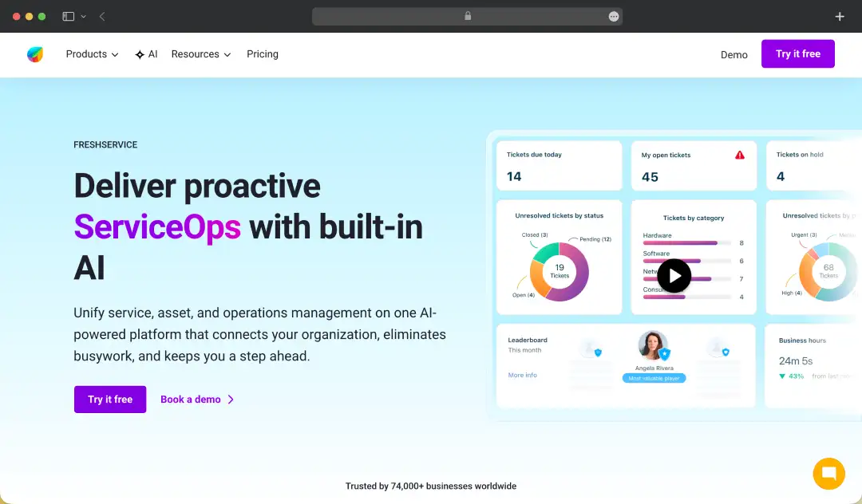Click the Tickets due today card
Viewport: 862px width, 504px height.
tap(559, 166)
